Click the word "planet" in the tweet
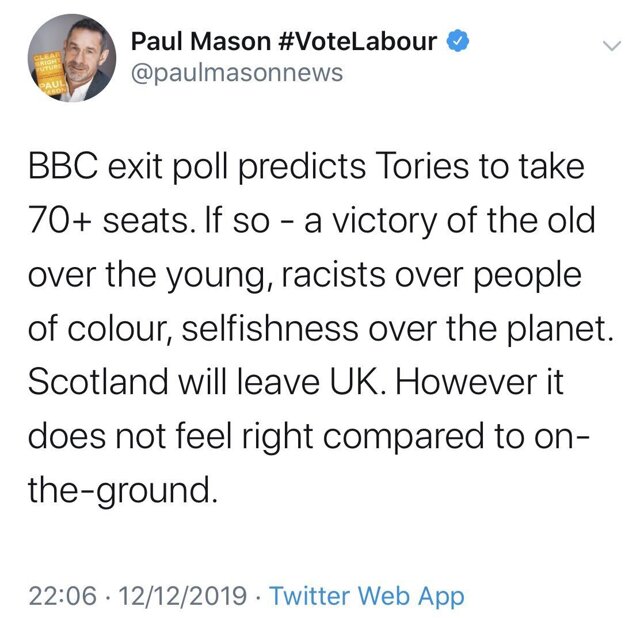Viewport: 625px width, 618px height. [x=554, y=330]
